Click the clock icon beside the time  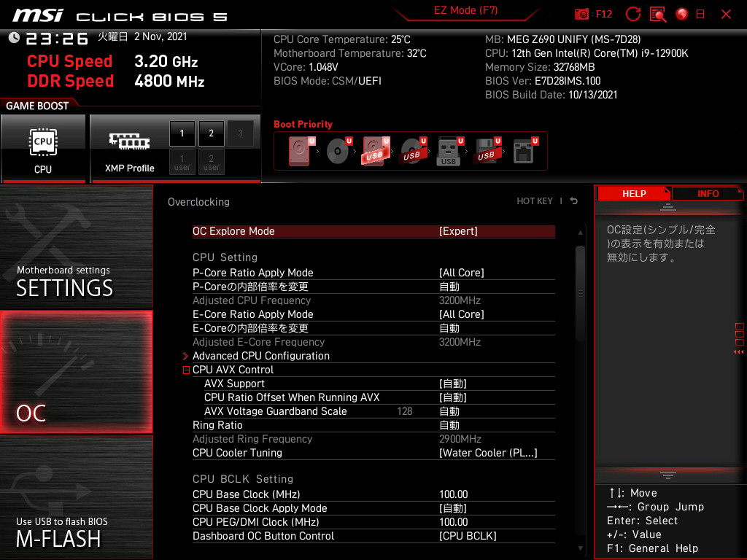pos(14,37)
